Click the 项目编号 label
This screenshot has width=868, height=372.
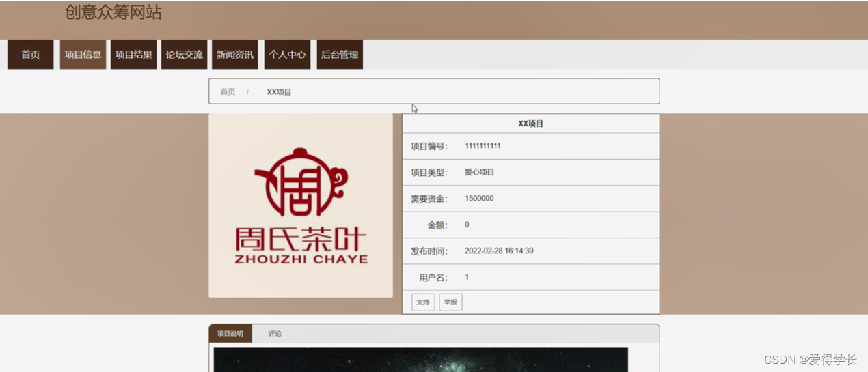pos(429,146)
